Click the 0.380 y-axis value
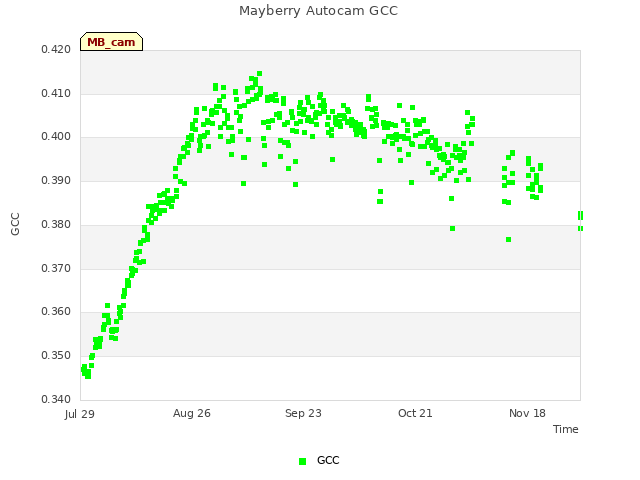 pyautogui.click(x=56, y=224)
